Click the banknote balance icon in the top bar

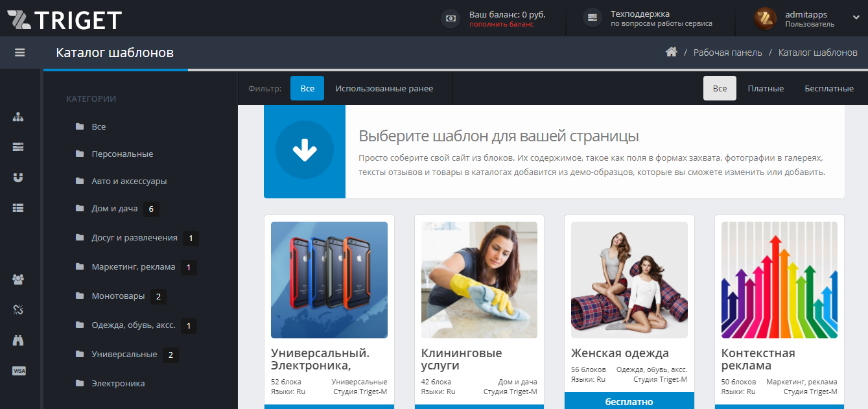(x=450, y=19)
